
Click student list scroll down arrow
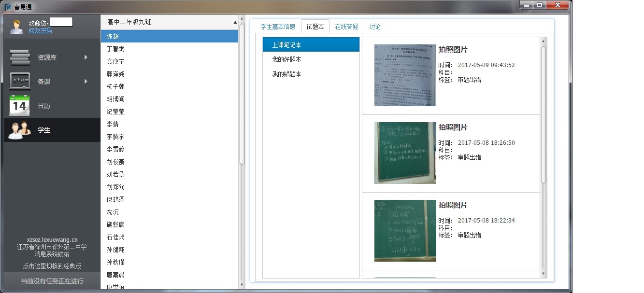pos(242,285)
